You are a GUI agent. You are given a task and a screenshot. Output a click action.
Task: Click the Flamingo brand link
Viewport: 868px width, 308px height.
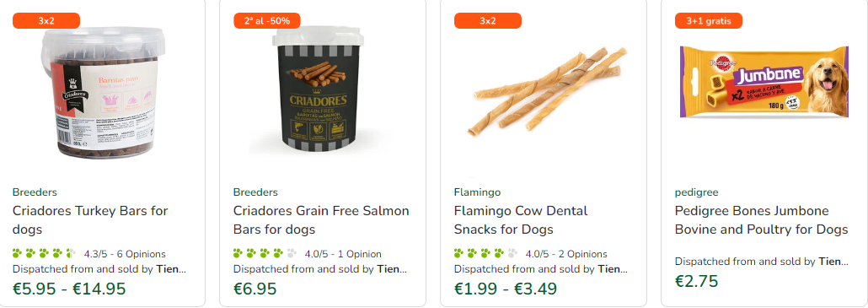coord(477,192)
